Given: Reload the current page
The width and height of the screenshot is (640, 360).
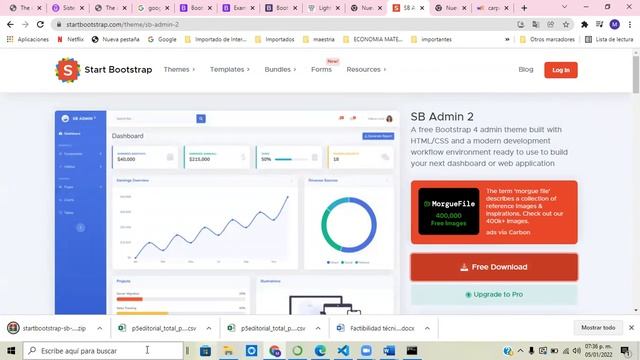Looking at the screenshot, I should pyautogui.click(x=40, y=24).
